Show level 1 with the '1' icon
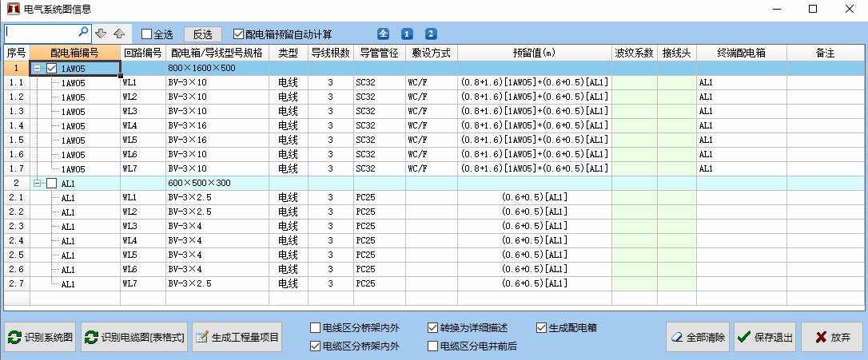 coord(407,34)
